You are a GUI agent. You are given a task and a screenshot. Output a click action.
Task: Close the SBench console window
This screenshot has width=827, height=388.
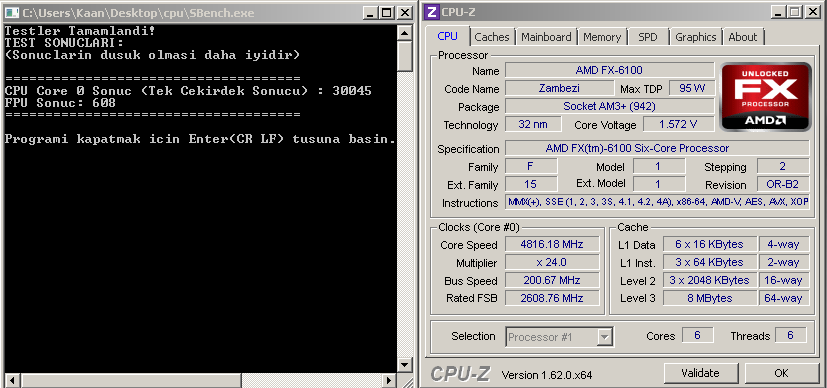pos(404,13)
